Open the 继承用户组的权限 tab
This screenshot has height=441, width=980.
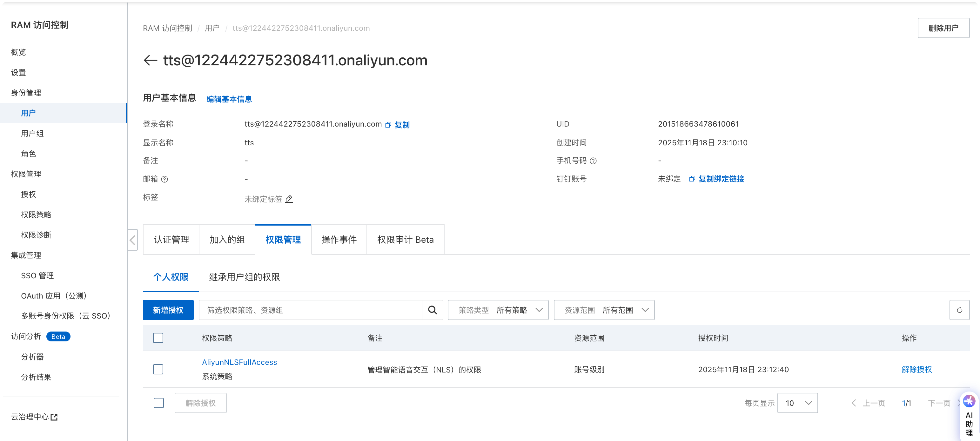point(244,277)
